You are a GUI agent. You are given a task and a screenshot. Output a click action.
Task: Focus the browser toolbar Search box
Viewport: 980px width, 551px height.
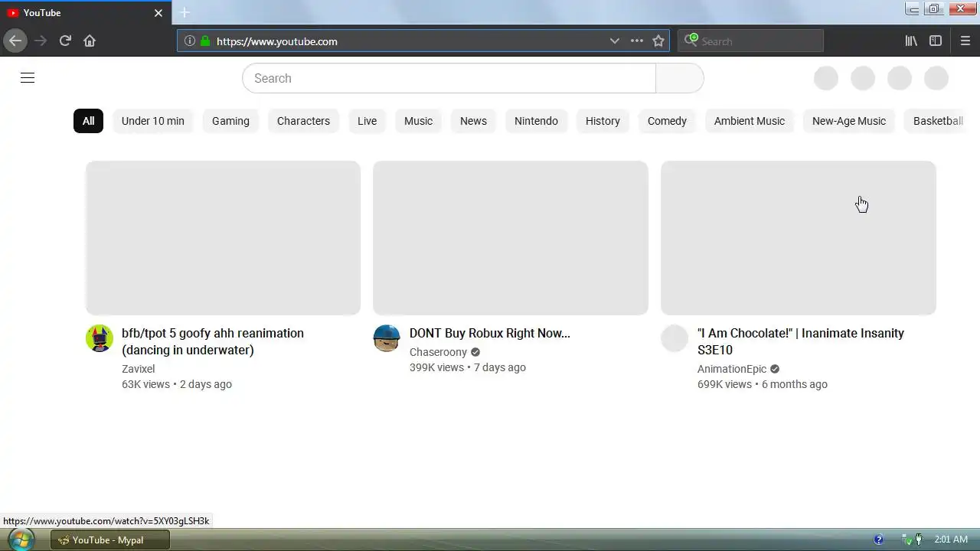[750, 41]
